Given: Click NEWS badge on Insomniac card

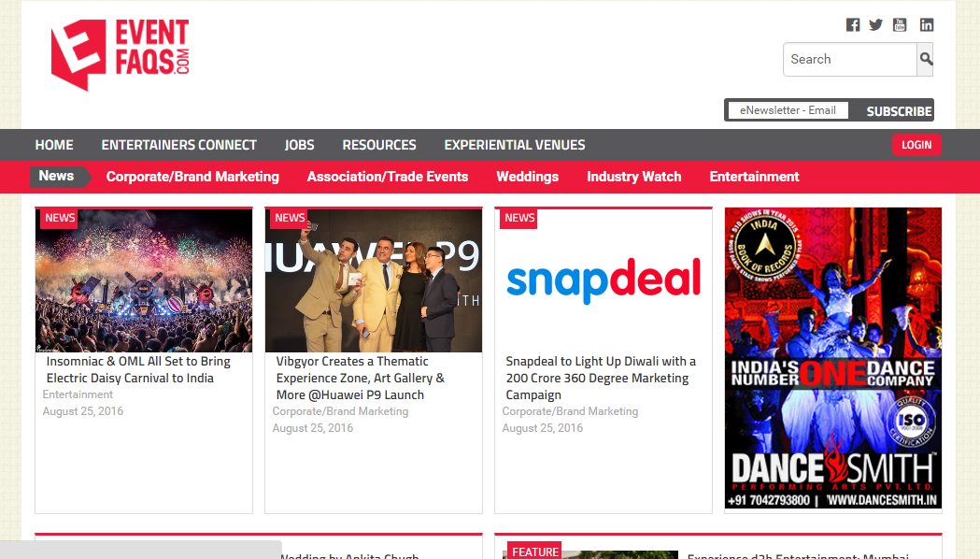Looking at the screenshot, I should [x=59, y=218].
